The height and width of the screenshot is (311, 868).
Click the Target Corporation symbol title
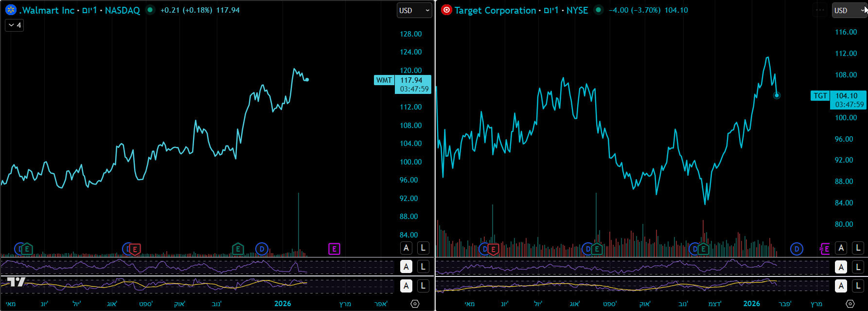point(495,10)
